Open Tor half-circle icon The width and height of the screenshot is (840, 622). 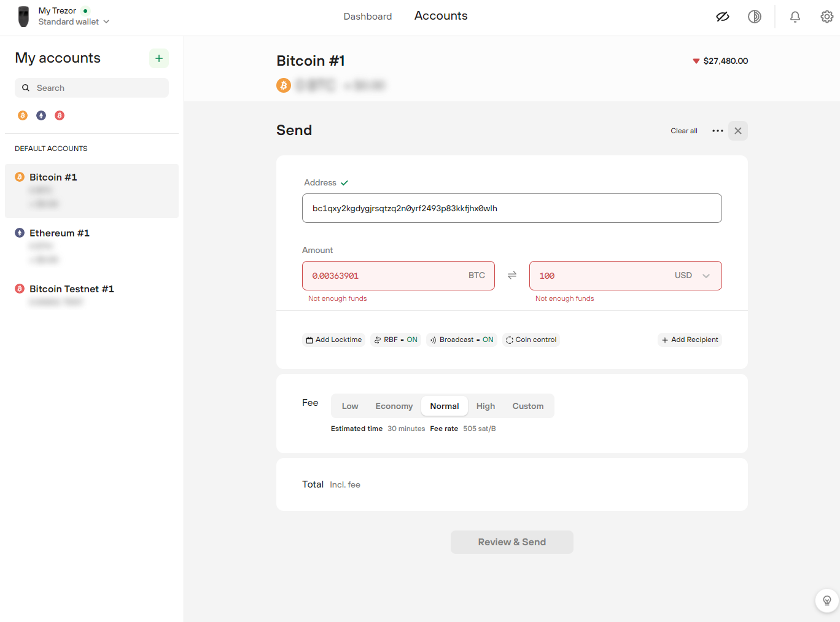(x=755, y=17)
